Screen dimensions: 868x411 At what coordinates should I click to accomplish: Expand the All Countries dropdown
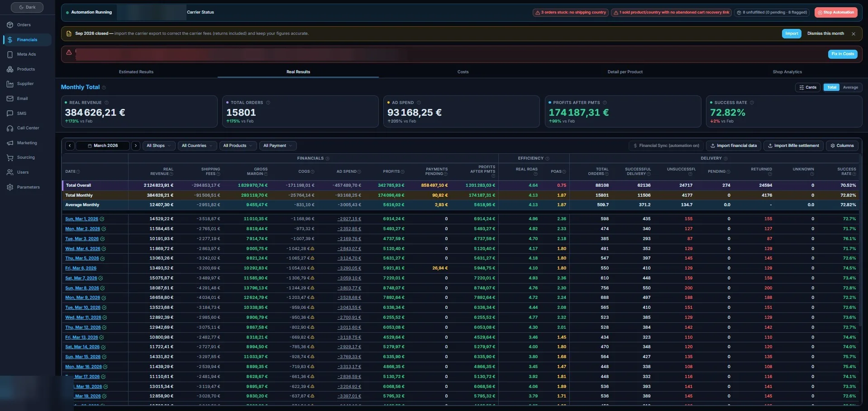(x=197, y=146)
